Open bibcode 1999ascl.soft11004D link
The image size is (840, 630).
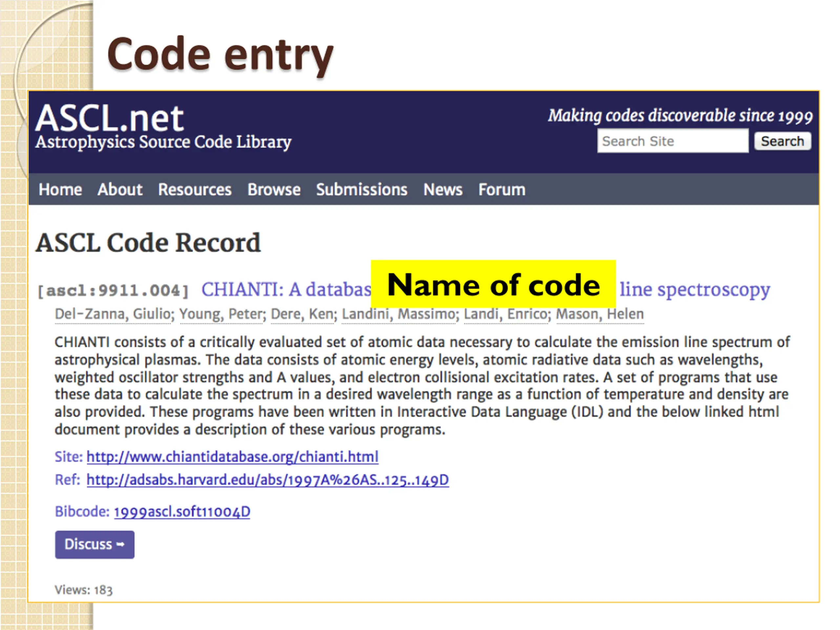pos(182,512)
